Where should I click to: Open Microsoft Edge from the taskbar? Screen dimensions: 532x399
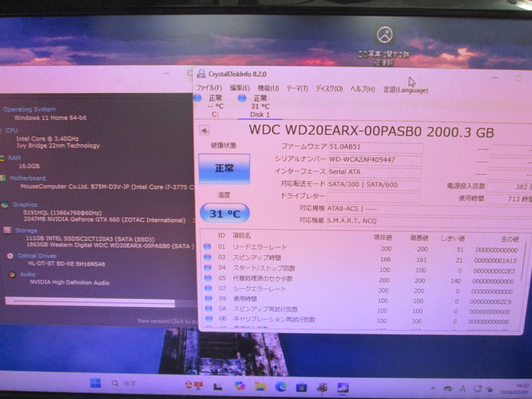click(x=281, y=387)
